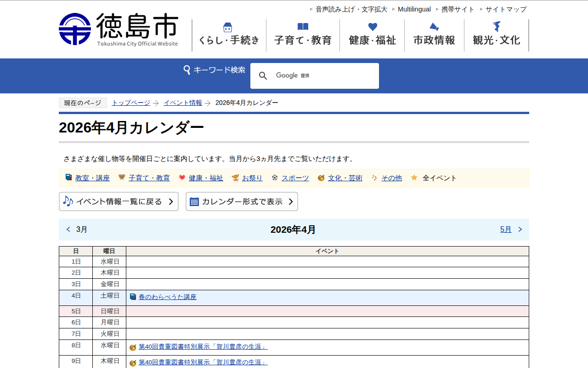Screen dimensions: 588x368
Task: Click the Google keyword search field
Action: [x=340, y=76]
